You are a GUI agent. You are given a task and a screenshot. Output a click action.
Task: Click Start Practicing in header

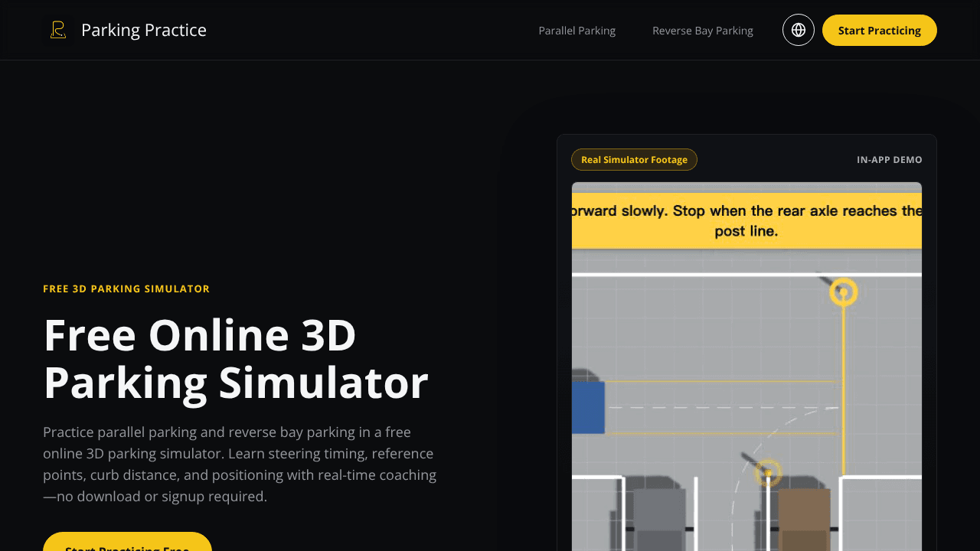880,30
